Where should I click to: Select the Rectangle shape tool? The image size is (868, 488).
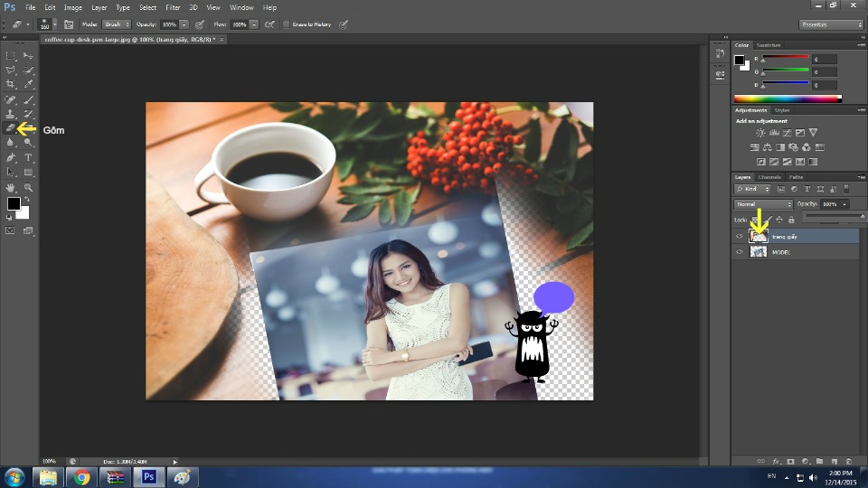[x=28, y=173]
